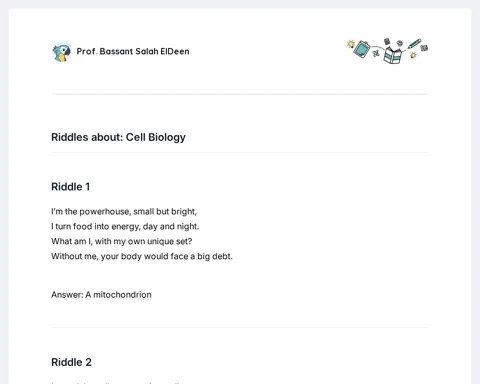Click the Answer: A mitochondrion text
The width and height of the screenshot is (480, 384).
tap(101, 295)
